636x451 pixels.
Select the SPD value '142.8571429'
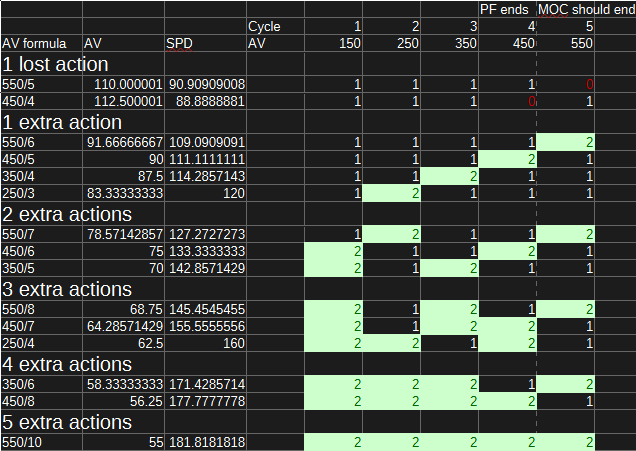(x=205, y=268)
